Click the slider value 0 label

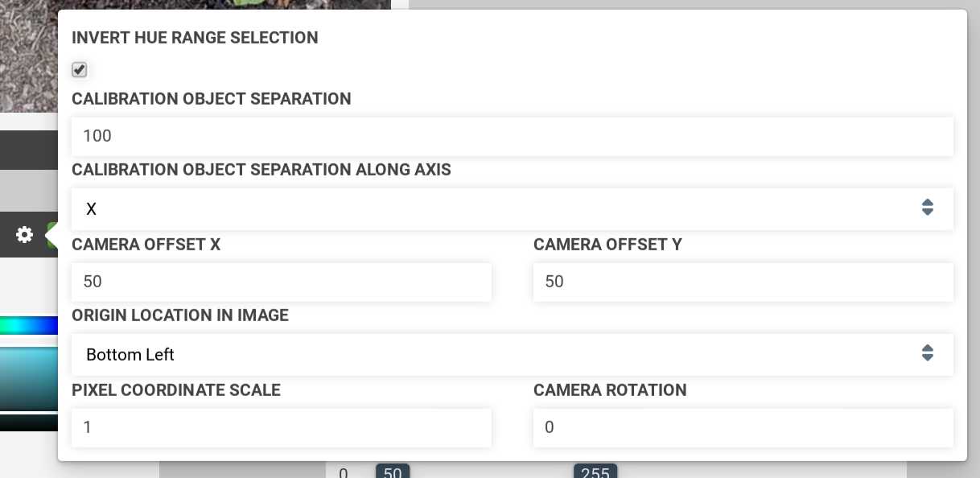point(344,472)
